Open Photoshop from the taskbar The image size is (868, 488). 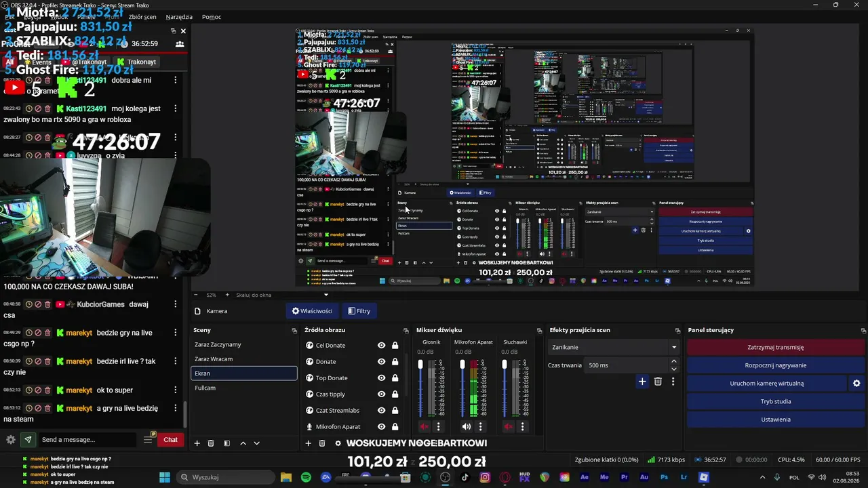(x=664, y=477)
